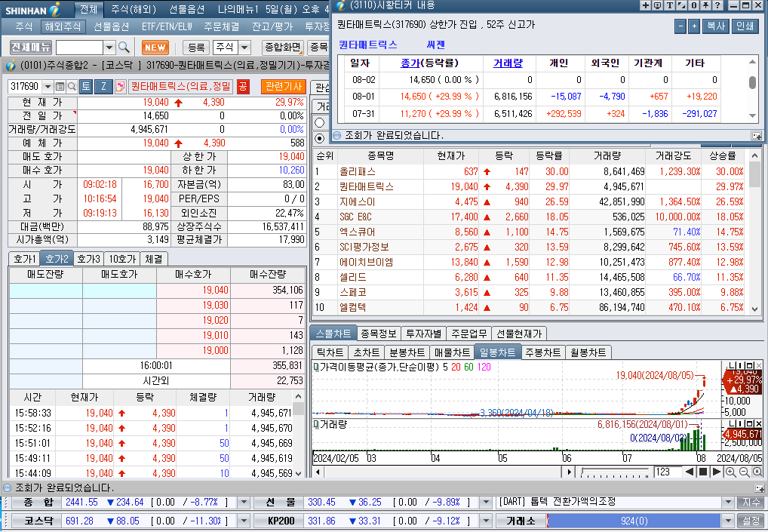768x532 pixels.
Task: Open the pink memo note icon
Action: pos(121,87)
